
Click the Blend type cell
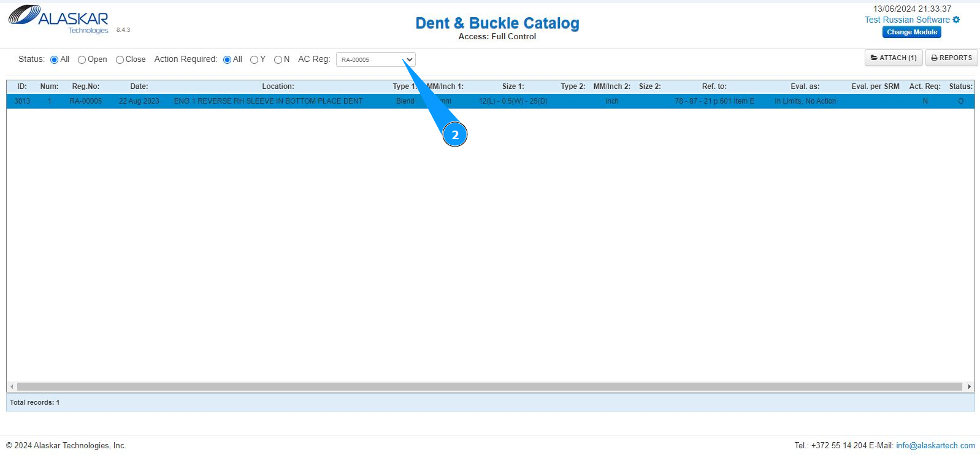tap(405, 101)
